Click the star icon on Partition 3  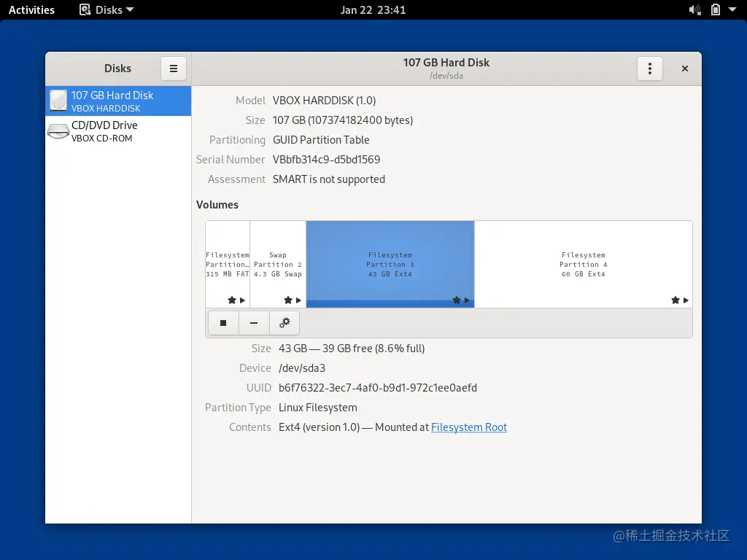(x=457, y=300)
